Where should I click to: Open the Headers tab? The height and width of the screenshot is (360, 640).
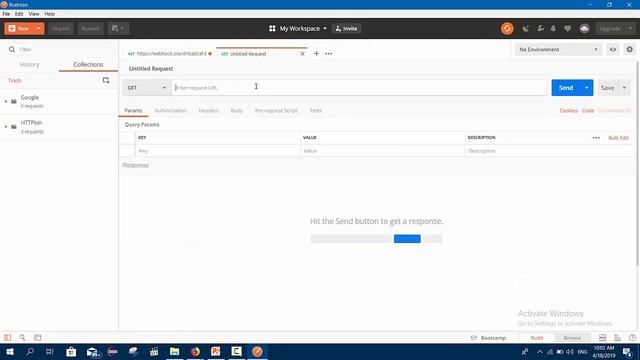(208, 111)
